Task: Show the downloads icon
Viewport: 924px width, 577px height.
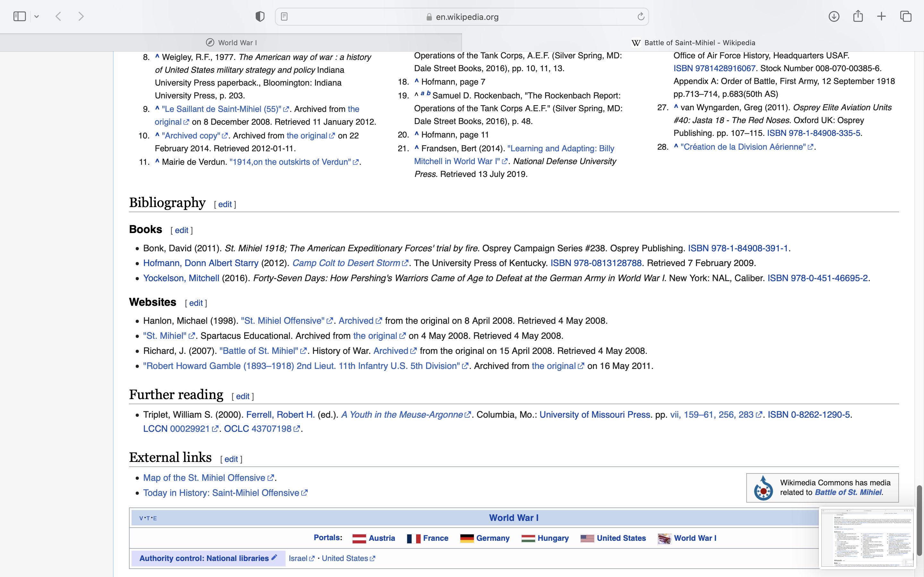Action: (834, 16)
